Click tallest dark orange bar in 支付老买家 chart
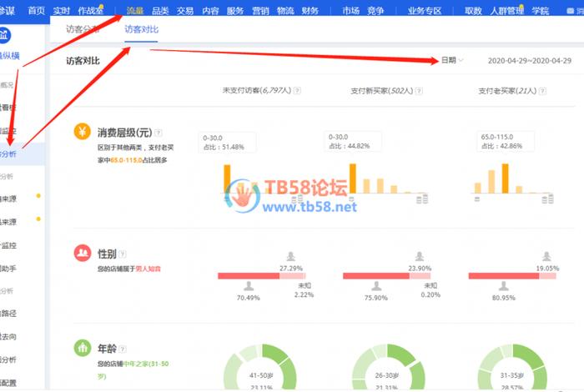The height and width of the screenshot is (392, 584). (x=505, y=178)
